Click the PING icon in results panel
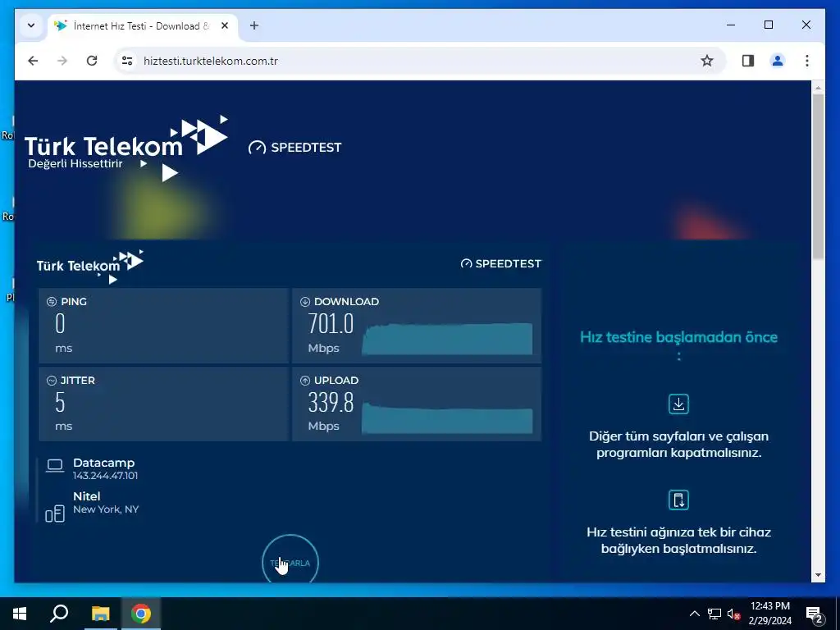The image size is (840, 630). pyautogui.click(x=52, y=302)
